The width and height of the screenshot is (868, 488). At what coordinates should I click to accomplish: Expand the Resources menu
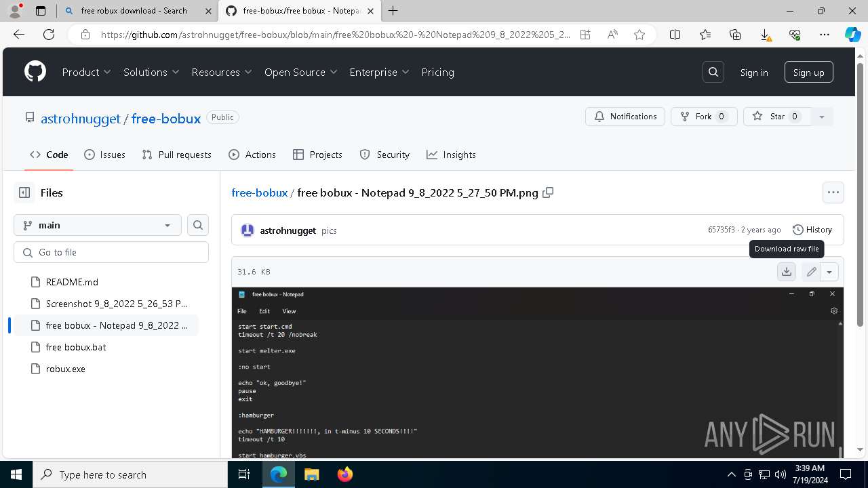[x=222, y=72]
